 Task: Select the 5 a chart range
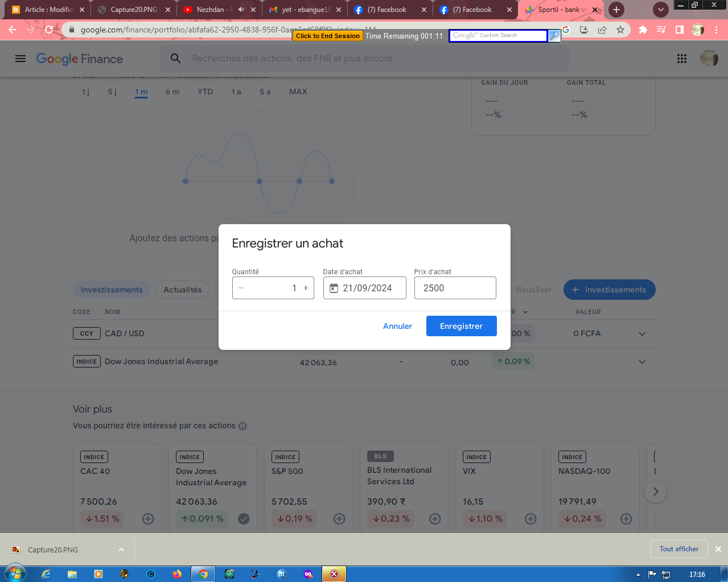pyautogui.click(x=265, y=92)
